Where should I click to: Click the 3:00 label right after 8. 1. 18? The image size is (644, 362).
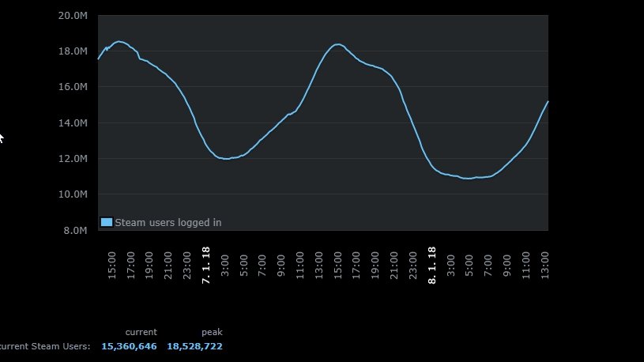pyautogui.click(x=451, y=265)
